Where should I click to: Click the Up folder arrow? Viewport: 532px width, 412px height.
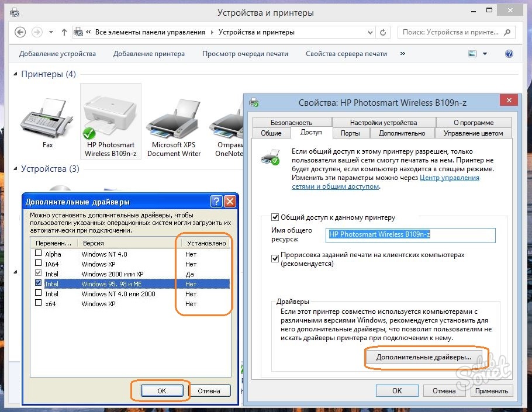(x=65, y=32)
